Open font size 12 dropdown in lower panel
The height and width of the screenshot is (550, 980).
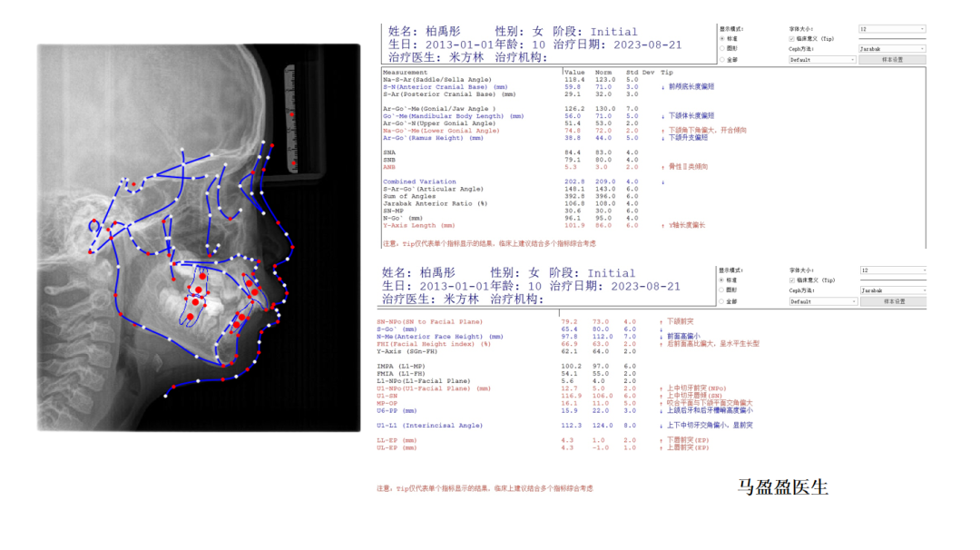(893, 270)
